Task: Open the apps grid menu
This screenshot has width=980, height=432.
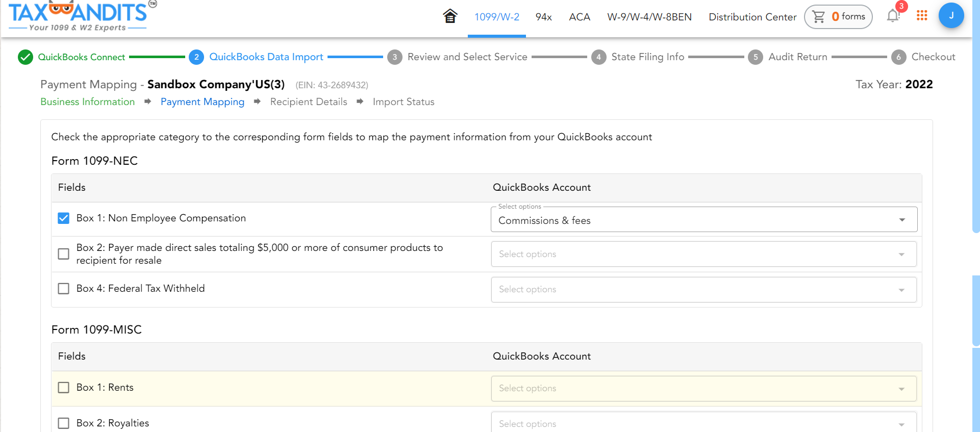Action: click(922, 16)
